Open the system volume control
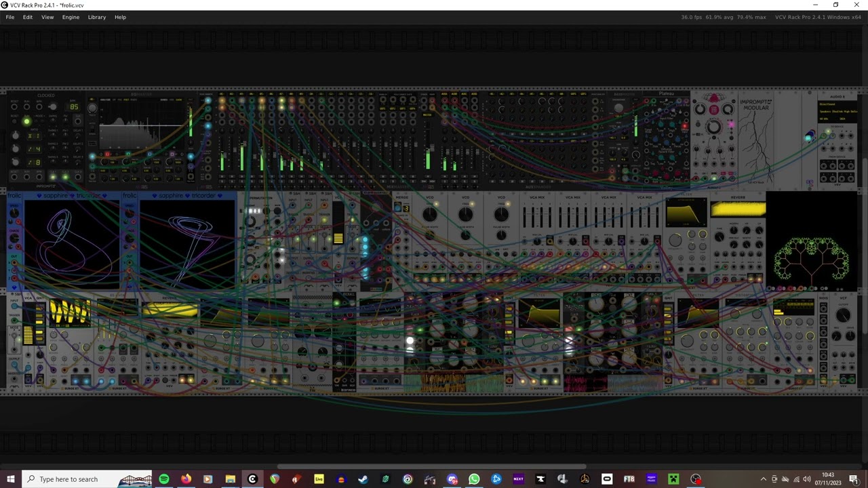Image resolution: width=868 pixels, height=488 pixels. point(807,479)
